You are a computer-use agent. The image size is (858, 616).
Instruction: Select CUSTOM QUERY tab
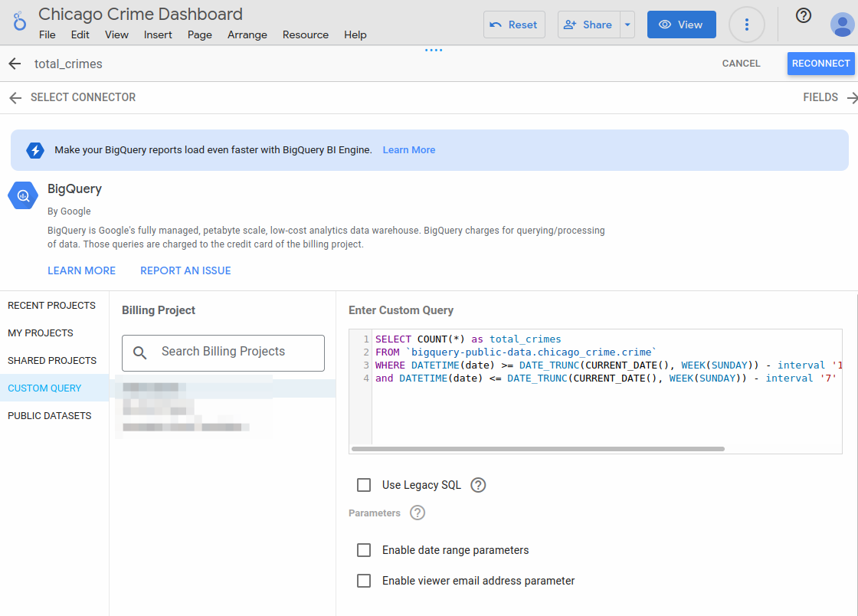tap(54, 388)
